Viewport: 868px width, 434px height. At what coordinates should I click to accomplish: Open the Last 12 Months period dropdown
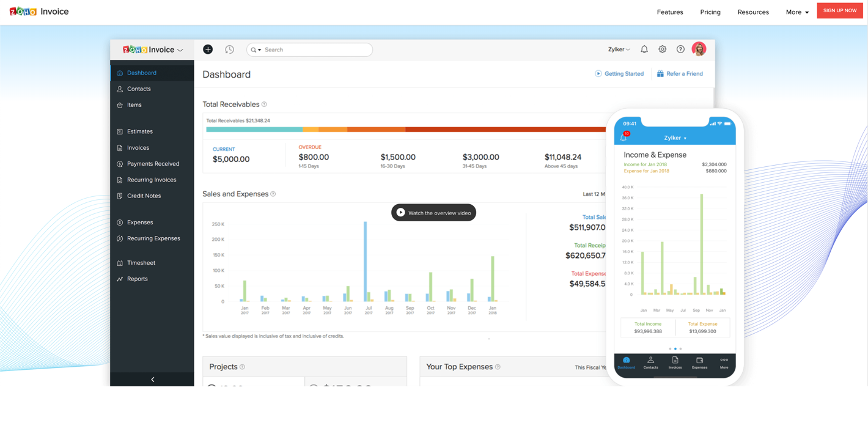coord(594,194)
